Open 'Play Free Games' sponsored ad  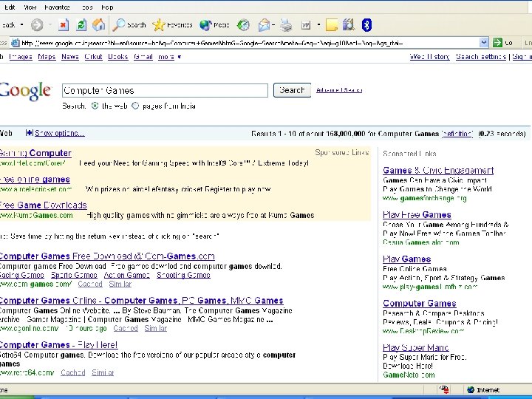coord(417,215)
